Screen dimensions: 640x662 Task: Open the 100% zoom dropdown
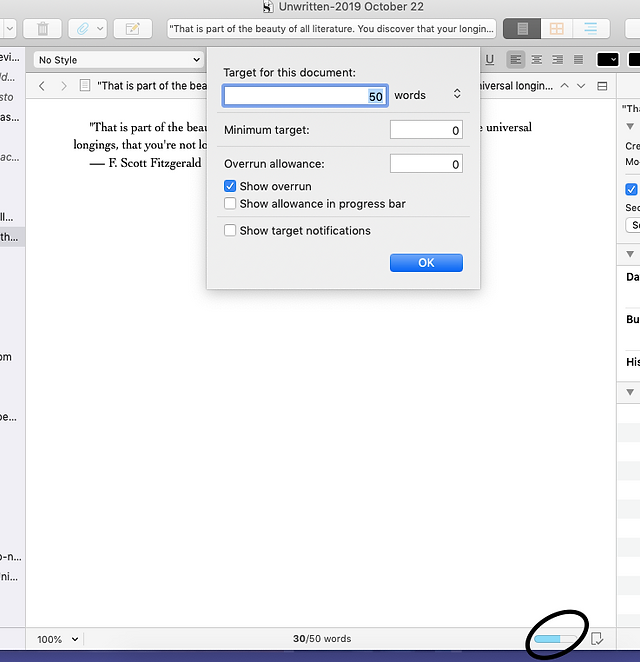coord(57,639)
